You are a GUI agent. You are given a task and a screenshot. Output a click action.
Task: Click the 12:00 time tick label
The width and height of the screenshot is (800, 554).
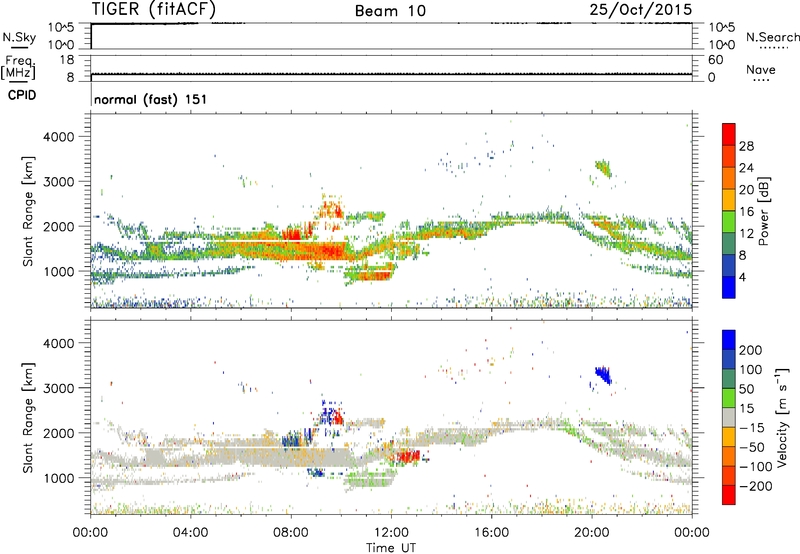tap(391, 533)
